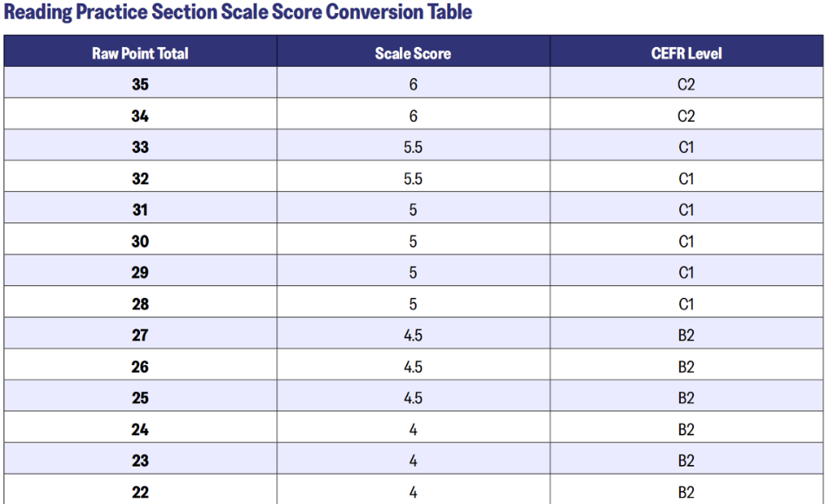Select the CEFR level in the 26 row
The height and width of the screenshot is (504, 826).
click(686, 366)
